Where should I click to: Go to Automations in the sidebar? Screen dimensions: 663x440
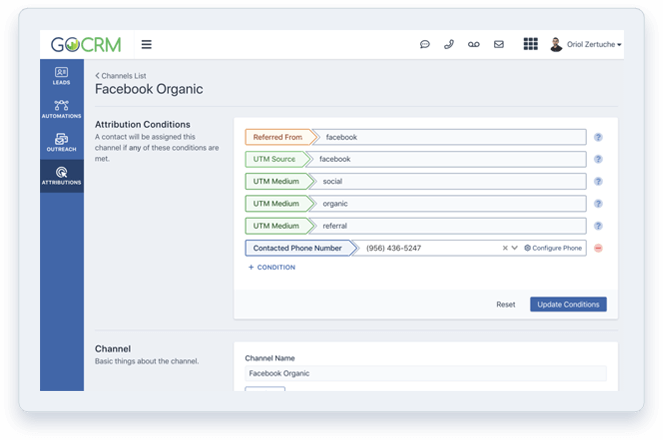[x=62, y=109]
